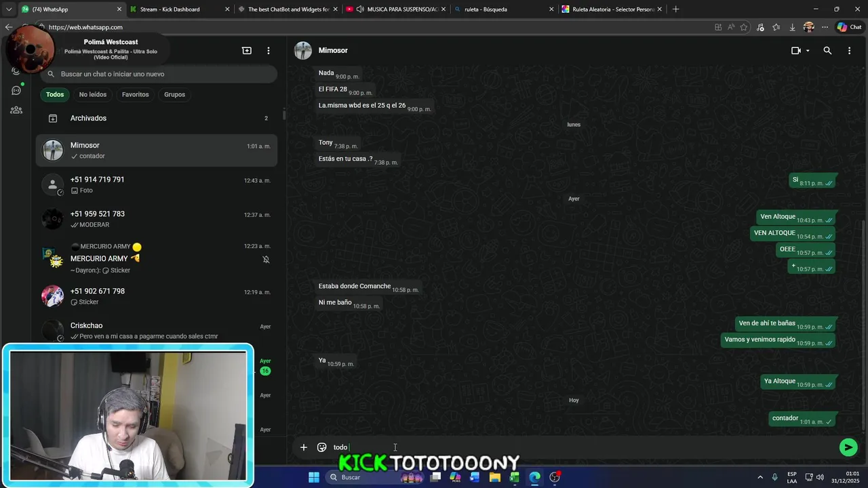Open the Copilot Chat button
This screenshot has width=868, height=488.
pos(849,27)
